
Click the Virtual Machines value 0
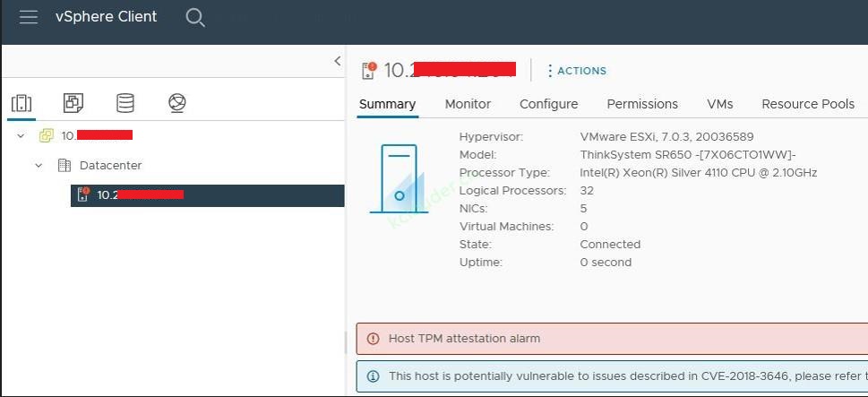[584, 227]
